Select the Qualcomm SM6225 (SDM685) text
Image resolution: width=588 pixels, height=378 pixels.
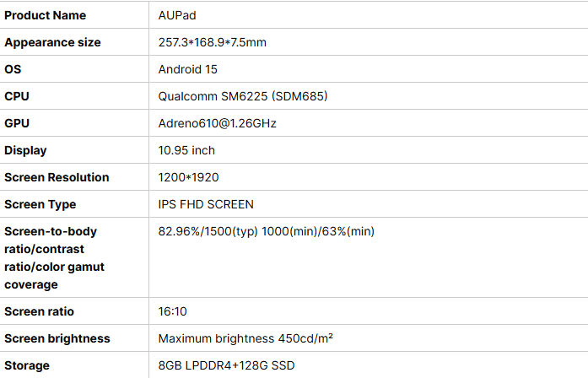coord(243,96)
